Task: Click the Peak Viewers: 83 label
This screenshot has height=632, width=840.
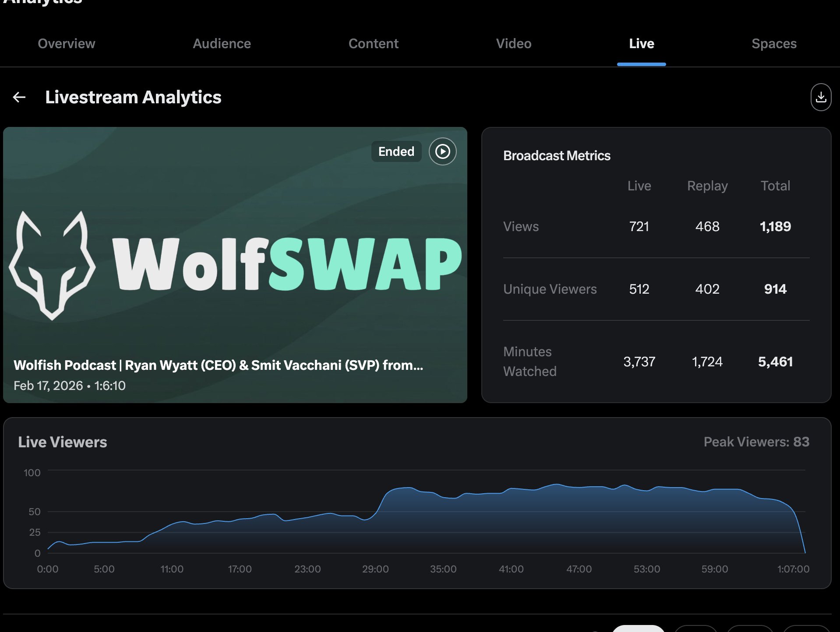Action: pyautogui.click(x=756, y=442)
